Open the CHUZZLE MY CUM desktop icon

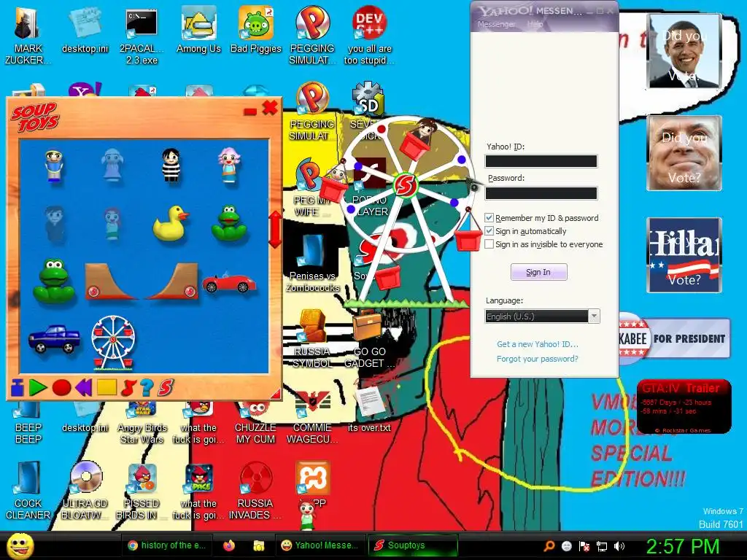pos(255,424)
